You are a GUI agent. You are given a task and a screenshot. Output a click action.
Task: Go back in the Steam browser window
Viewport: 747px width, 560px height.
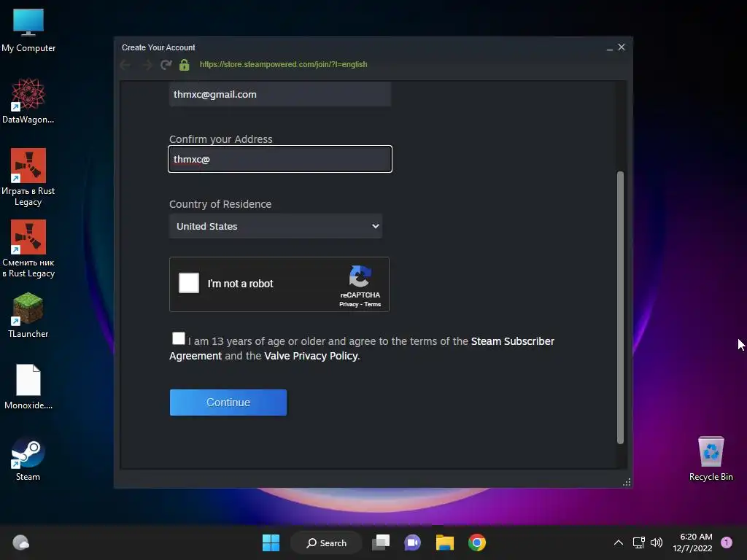click(x=125, y=65)
